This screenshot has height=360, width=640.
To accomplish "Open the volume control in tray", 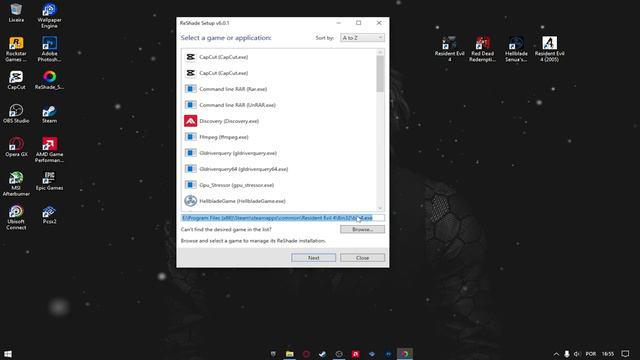I will pos(577,354).
